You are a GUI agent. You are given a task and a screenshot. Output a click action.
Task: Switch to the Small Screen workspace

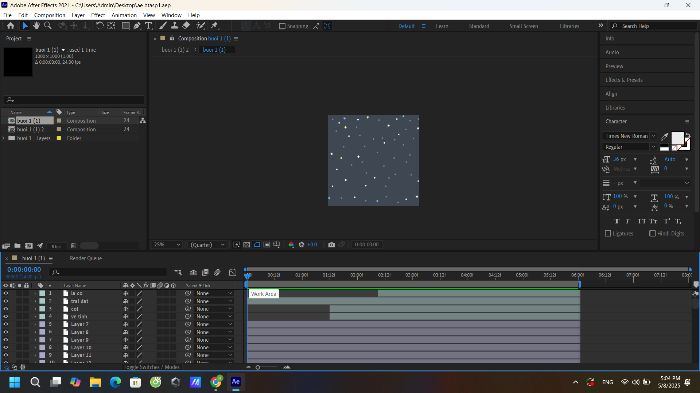[x=524, y=26]
